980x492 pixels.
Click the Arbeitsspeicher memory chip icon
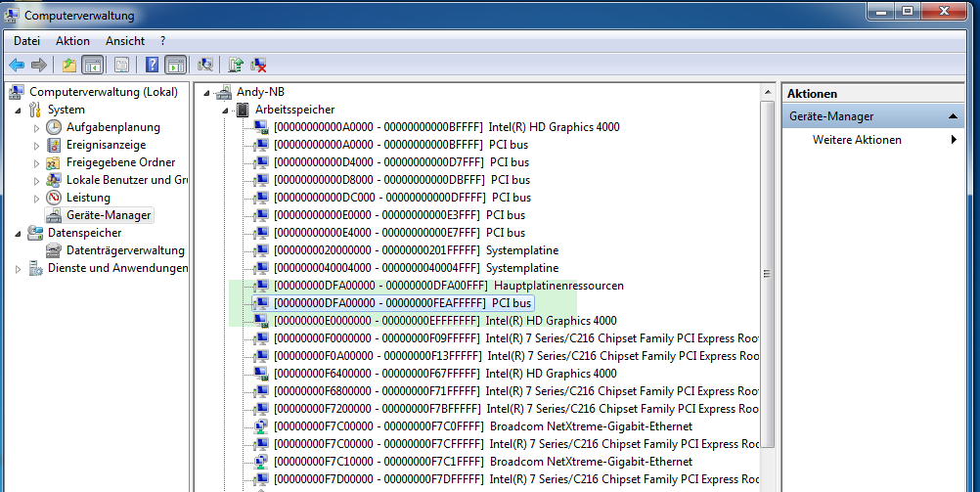coord(242,110)
